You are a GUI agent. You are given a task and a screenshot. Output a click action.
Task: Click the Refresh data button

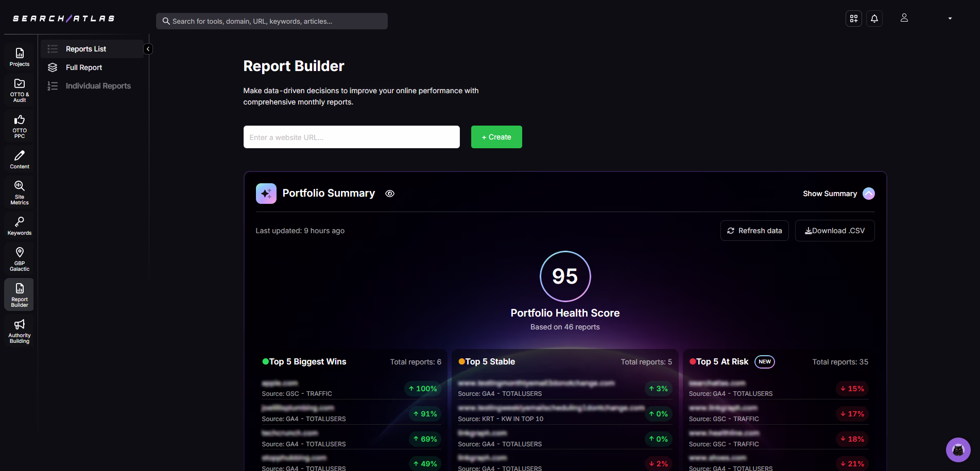[754, 231]
